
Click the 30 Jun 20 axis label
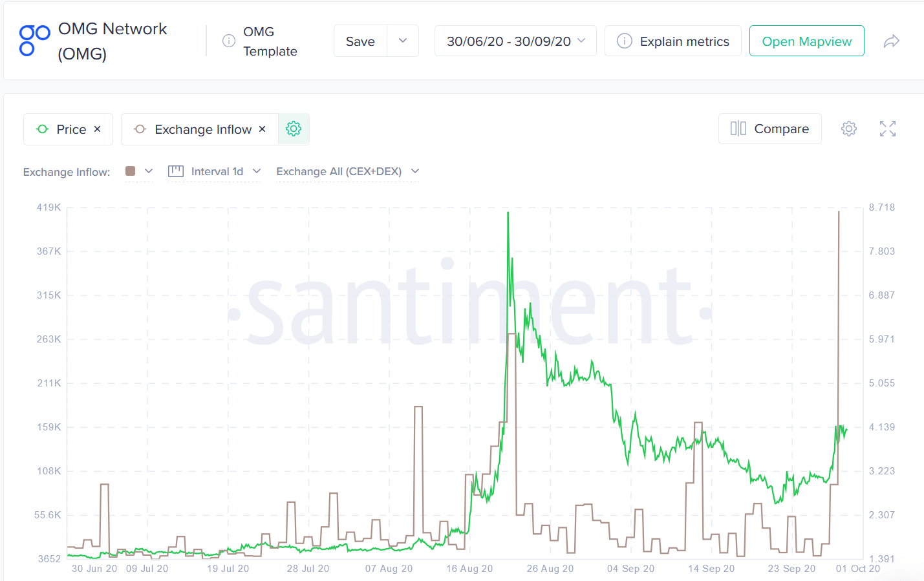(x=94, y=569)
